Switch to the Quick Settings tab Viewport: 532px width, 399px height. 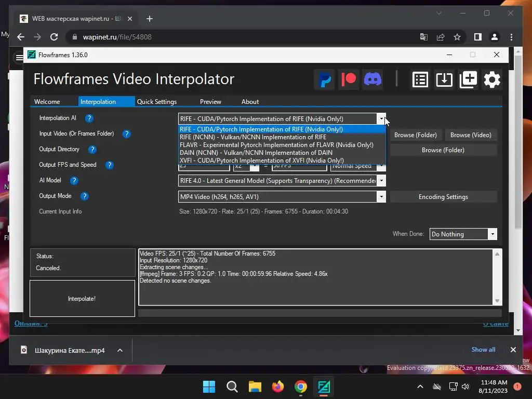pyautogui.click(x=157, y=102)
